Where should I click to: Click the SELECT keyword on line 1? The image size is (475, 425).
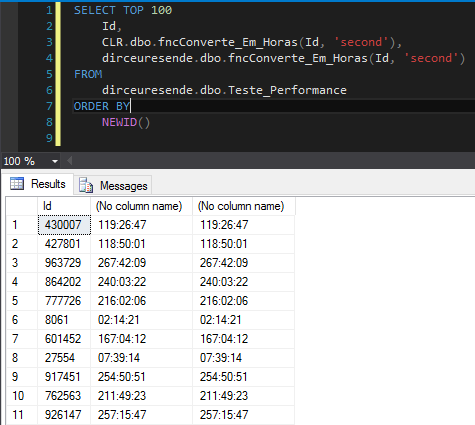95,10
